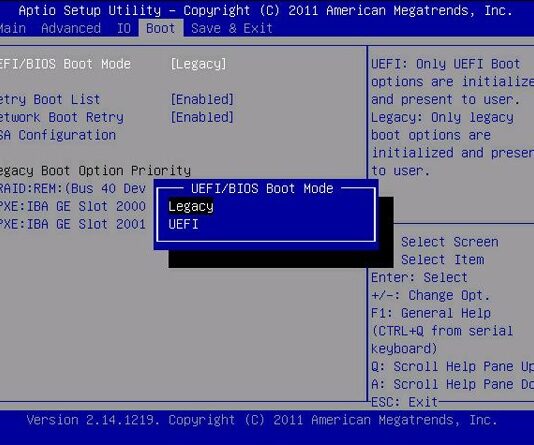Change Network Boot Retry [Enabled] value
The height and width of the screenshot is (445, 534).
pos(202,117)
